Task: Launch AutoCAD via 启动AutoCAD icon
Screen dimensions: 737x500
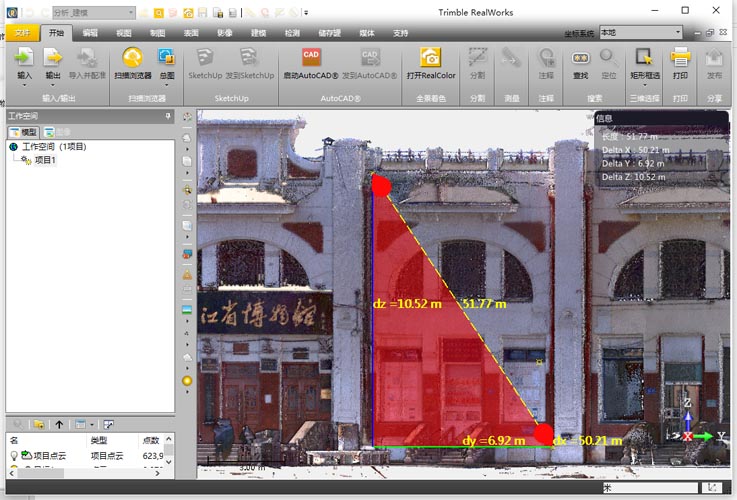Action: tap(311, 57)
